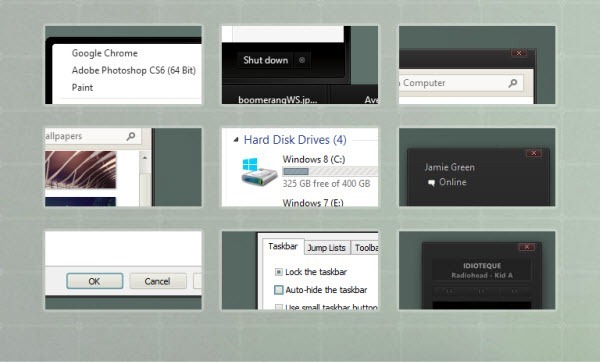This screenshot has width=600, height=362.
Task: Click the OK button
Action: (95, 281)
